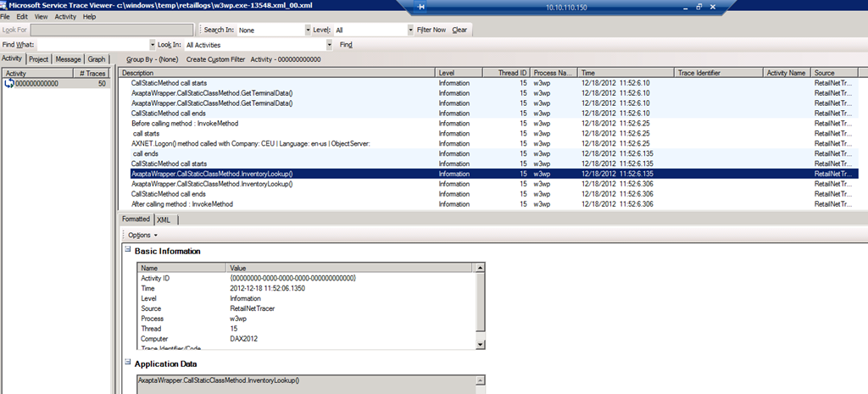
Task: Click the pin icon in remote session bar
Action: 421,7
